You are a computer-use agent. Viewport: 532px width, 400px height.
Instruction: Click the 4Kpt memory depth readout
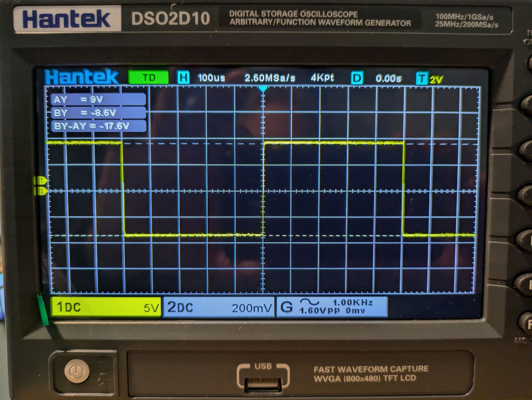point(322,78)
